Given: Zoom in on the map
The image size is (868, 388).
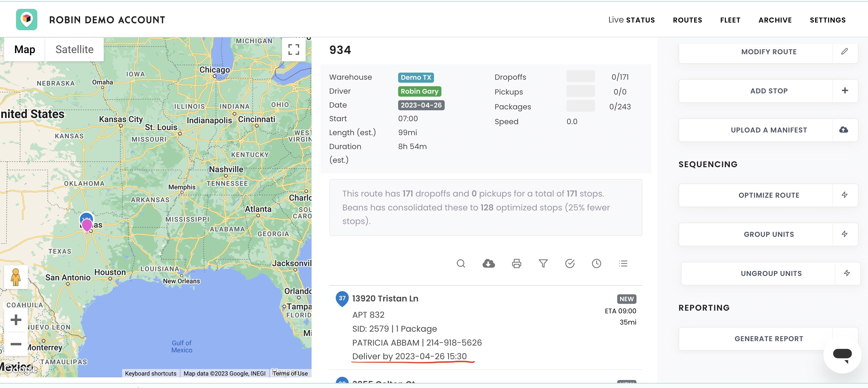Looking at the screenshot, I should [16, 320].
